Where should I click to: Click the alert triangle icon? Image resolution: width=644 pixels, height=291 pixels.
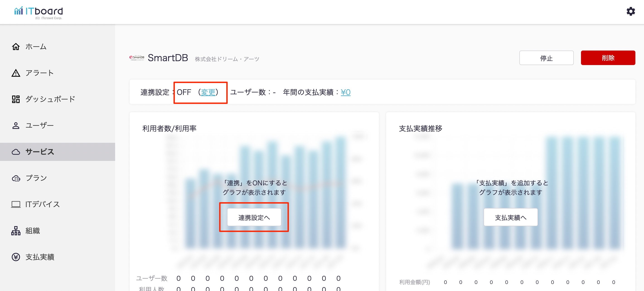[16, 73]
